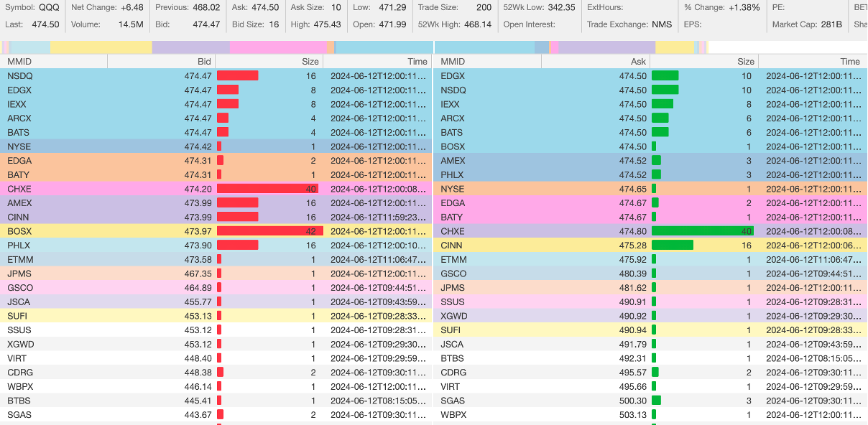Image resolution: width=868 pixels, height=425 pixels.
Task: Select the EDGX ask row MMID
Action: (453, 76)
